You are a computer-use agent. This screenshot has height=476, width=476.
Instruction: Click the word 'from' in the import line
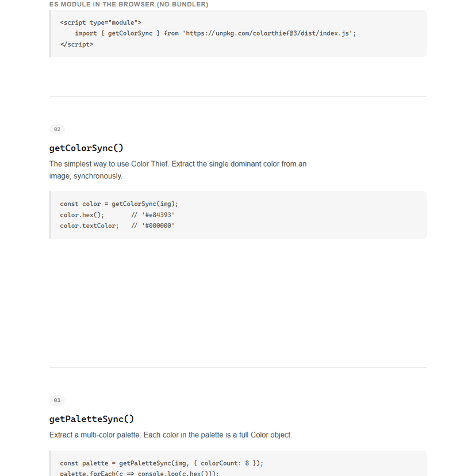(171, 33)
